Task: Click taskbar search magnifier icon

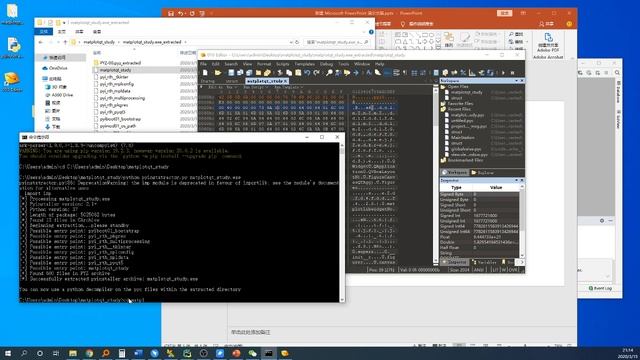Action: 24,353
